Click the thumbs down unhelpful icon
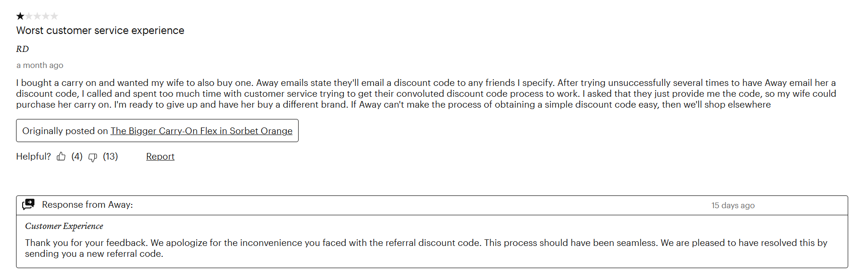This screenshot has height=279, width=868. point(93,157)
